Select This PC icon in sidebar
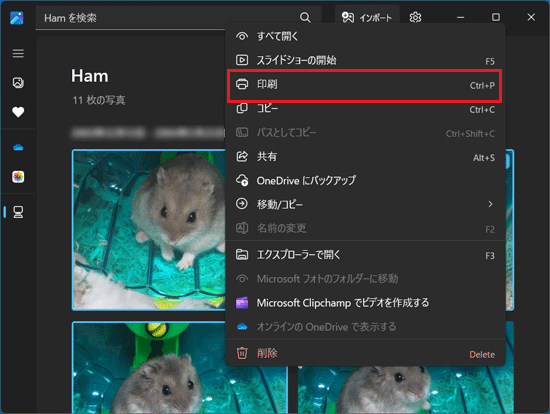The width and height of the screenshot is (550, 414). tap(18, 212)
